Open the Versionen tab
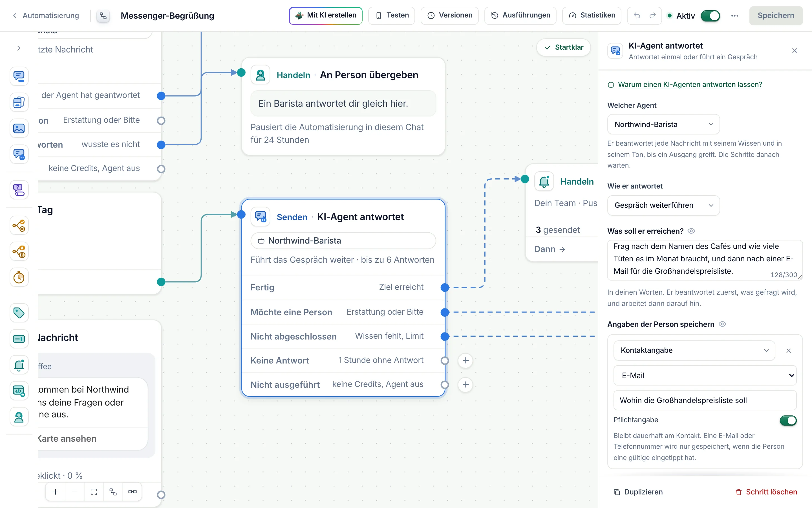 (x=450, y=16)
